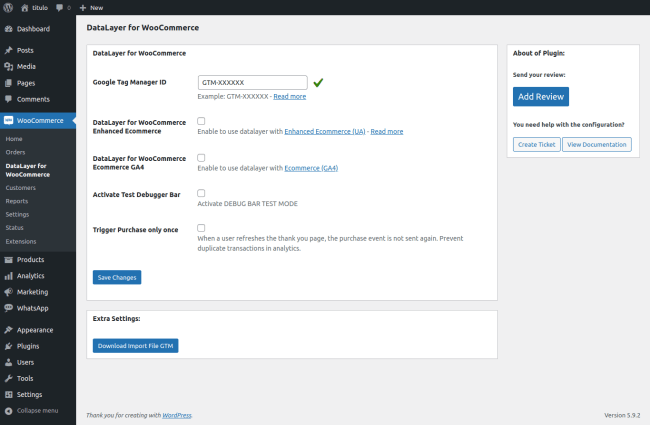Click the Products icon in sidebar
The image size is (650, 425).
(8, 259)
